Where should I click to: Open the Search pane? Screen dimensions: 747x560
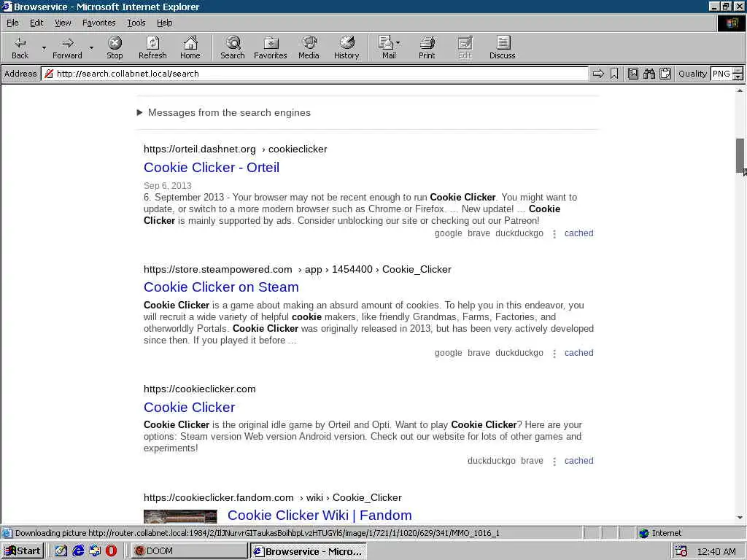(x=233, y=47)
